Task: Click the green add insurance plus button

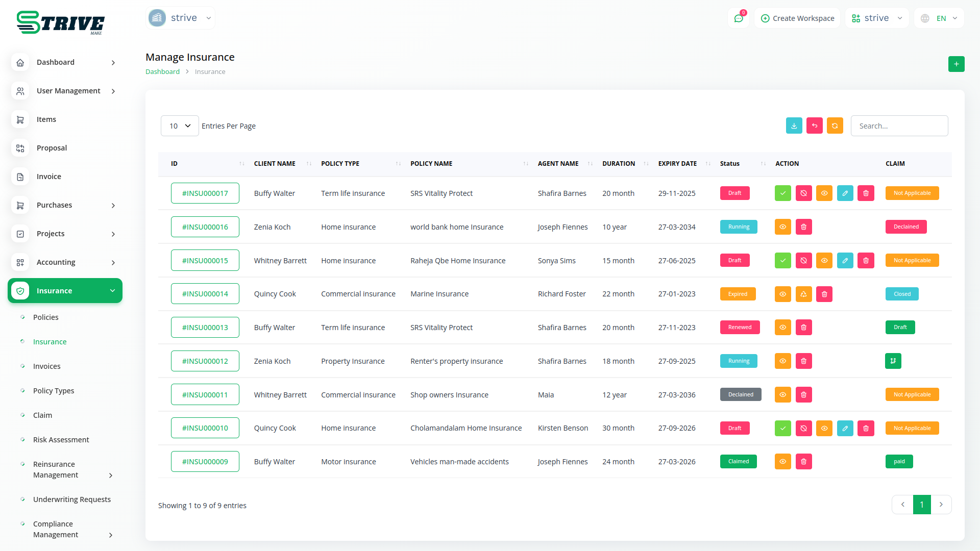Action: [956, 64]
